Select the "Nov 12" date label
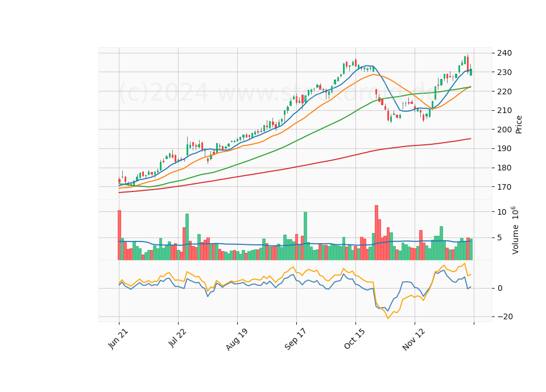The height and width of the screenshot is (392, 546). [x=413, y=339]
